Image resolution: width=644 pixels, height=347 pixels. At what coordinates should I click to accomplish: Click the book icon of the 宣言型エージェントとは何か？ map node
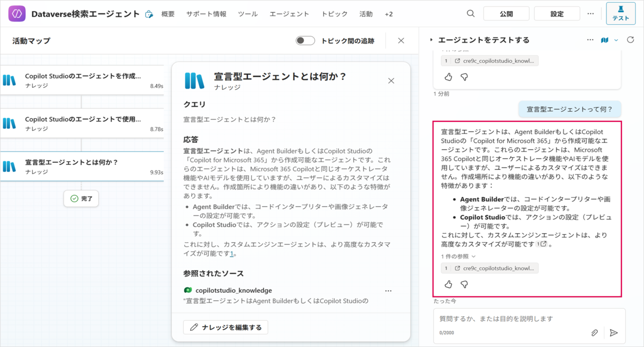pyautogui.click(x=9, y=167)
